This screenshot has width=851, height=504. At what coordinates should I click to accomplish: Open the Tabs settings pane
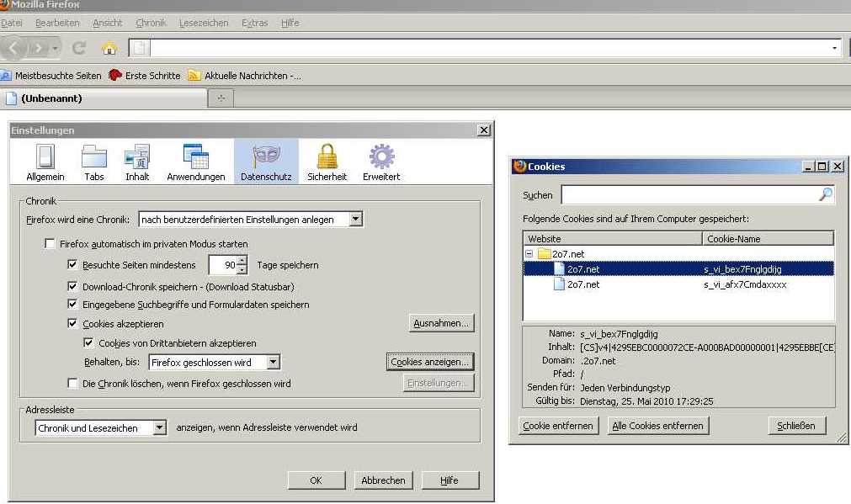(x=94, y=162)
